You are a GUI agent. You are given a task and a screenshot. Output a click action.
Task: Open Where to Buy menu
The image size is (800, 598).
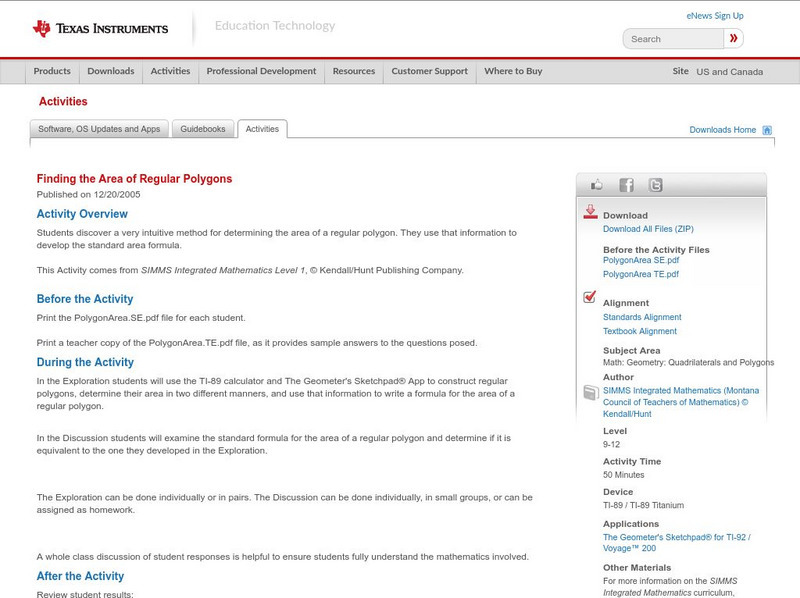click(x=513, y=71)
